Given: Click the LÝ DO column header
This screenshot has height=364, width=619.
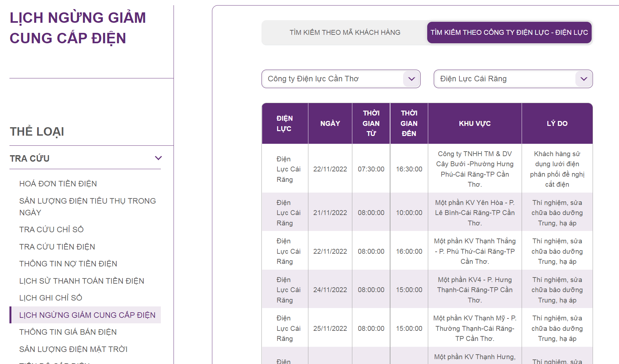Looking at the screenshot, I should 557,124.
